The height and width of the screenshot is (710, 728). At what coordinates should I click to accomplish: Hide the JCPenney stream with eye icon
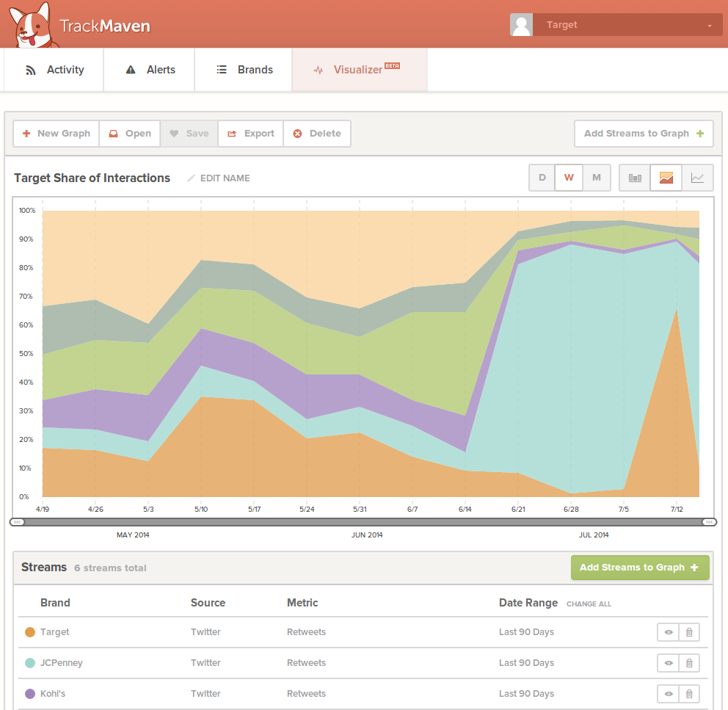point(668,663)
